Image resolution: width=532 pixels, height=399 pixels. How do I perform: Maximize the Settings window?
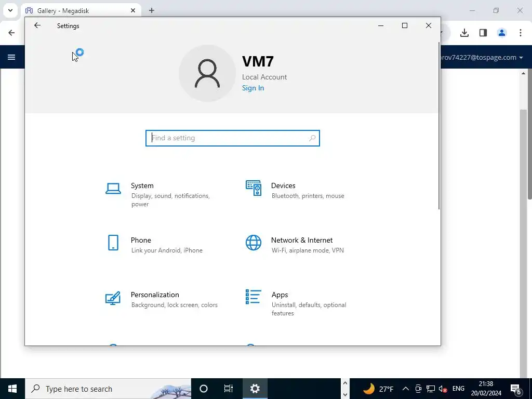coord(404,25)
